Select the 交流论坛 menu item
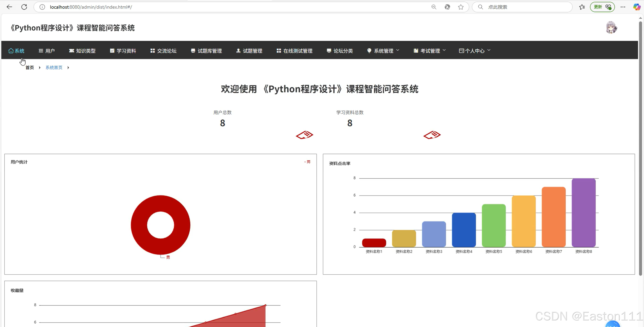This screenshot has height=327, width=644. pos(164,51)
